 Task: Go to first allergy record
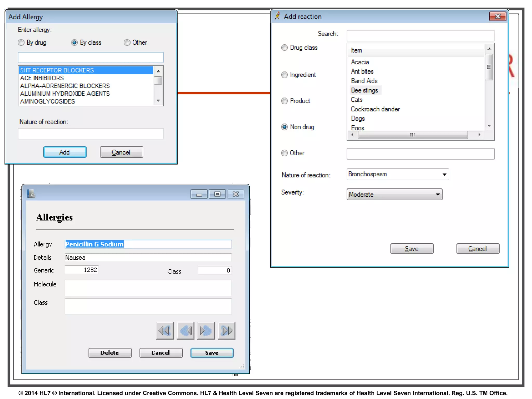click(165, 331)
